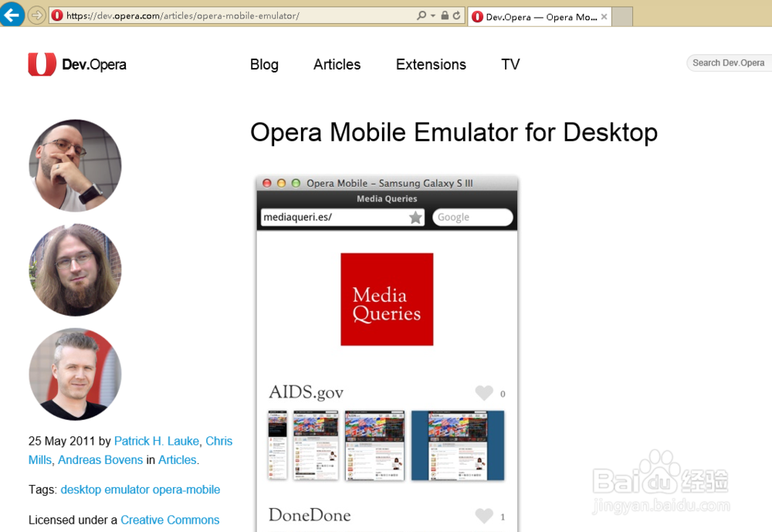Open the Extensions navigation item
Viewport: 772px width, 532px height.
[x=431, y=65]
